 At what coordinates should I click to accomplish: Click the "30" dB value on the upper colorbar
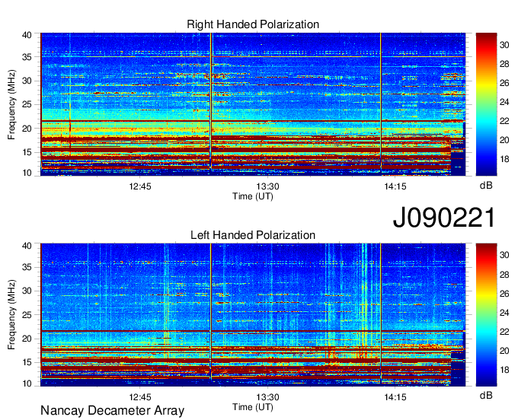504,45
